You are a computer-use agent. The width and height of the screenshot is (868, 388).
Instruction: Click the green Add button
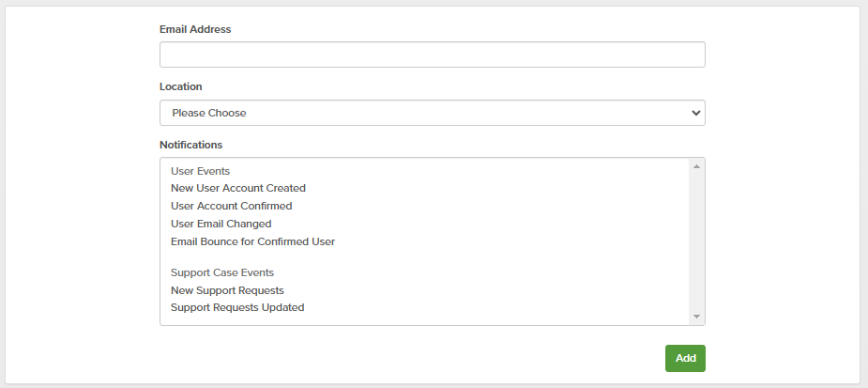(685, 358)
